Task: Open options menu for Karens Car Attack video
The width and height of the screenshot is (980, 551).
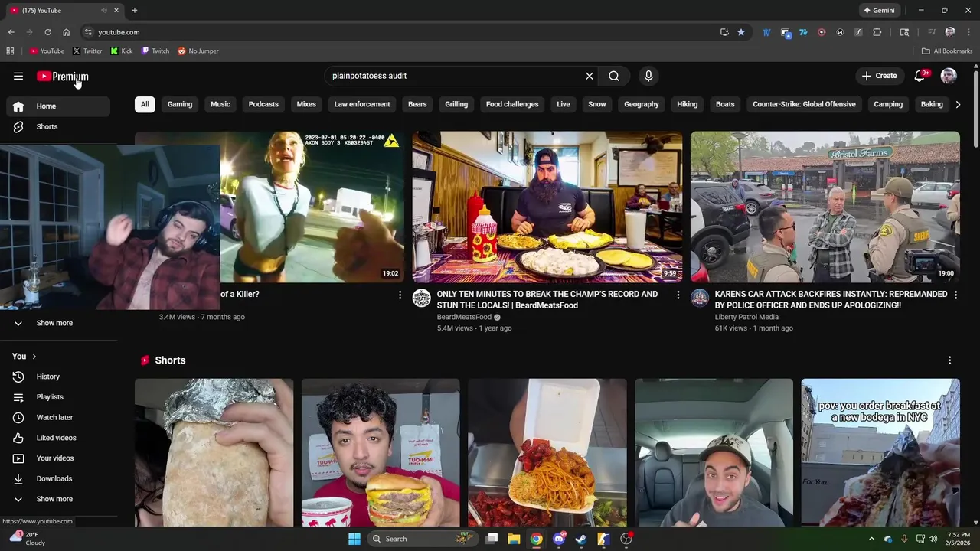Action: pyautogui.click(x=955, y=295)
